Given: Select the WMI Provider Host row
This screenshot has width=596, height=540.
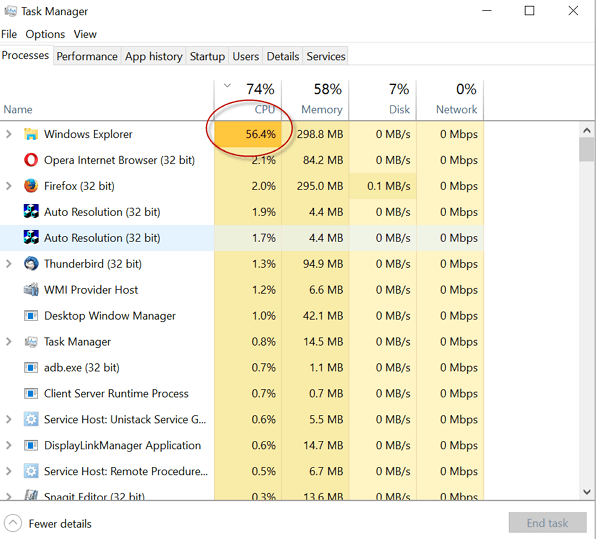Looking at the screenshot, I should [242, 290].
